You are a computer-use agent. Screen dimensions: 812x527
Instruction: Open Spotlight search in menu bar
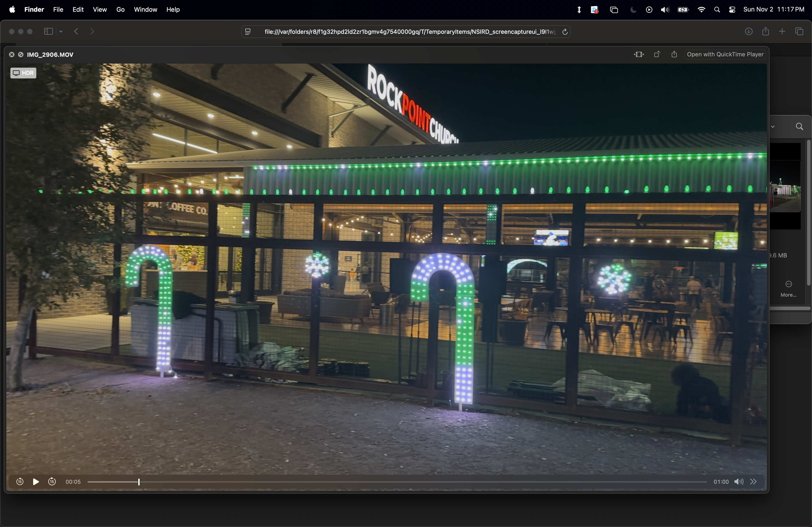[x=717, y=10]
